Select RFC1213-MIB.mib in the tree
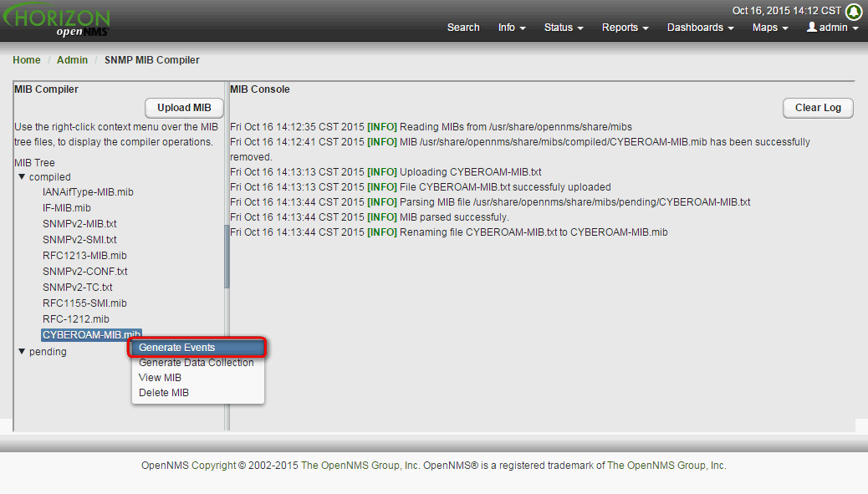 click(84, 256)
